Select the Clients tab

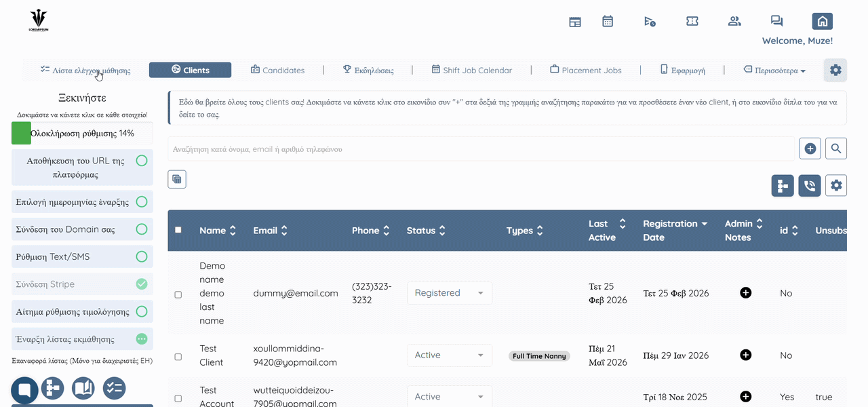tap(190, 70)
